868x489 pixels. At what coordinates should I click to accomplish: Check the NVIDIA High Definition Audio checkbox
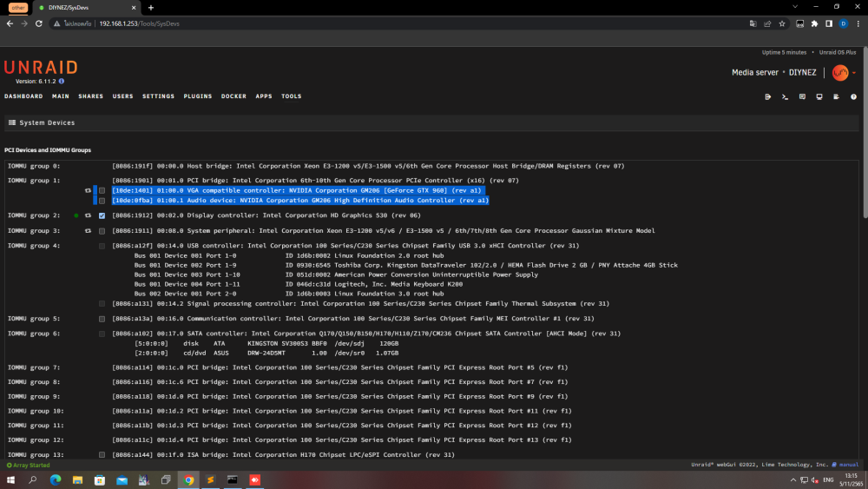tap(102, 201)
